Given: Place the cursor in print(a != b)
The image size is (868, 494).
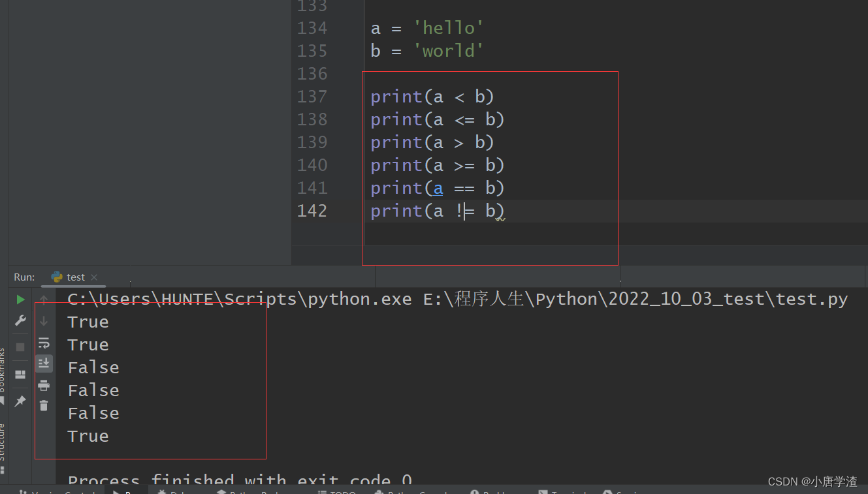Looking at the screenshot, I should tap(438, 211).
